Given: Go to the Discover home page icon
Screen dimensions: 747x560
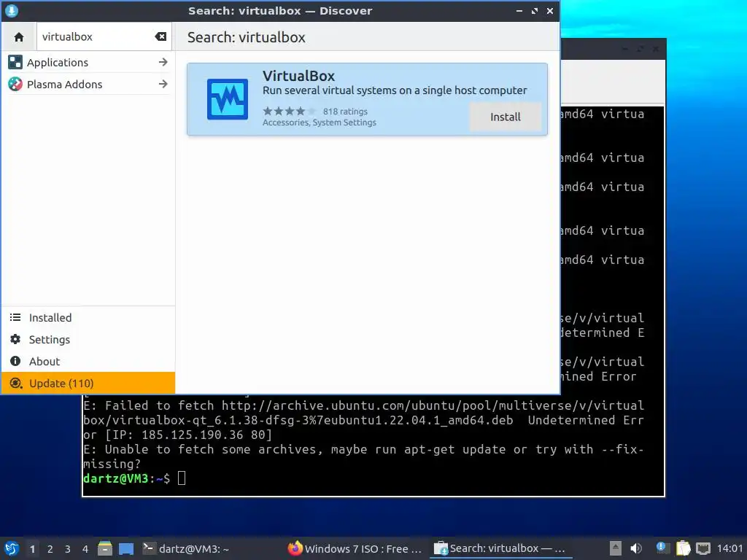Looking at the screenshot, I should point(18,36).
